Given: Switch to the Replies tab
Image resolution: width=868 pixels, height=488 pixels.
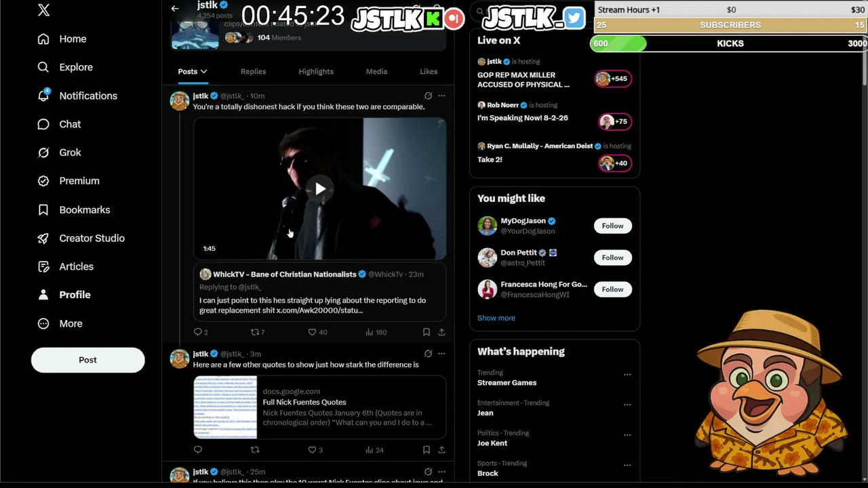Looking at the screenshot, I should [x=253, y=71].
